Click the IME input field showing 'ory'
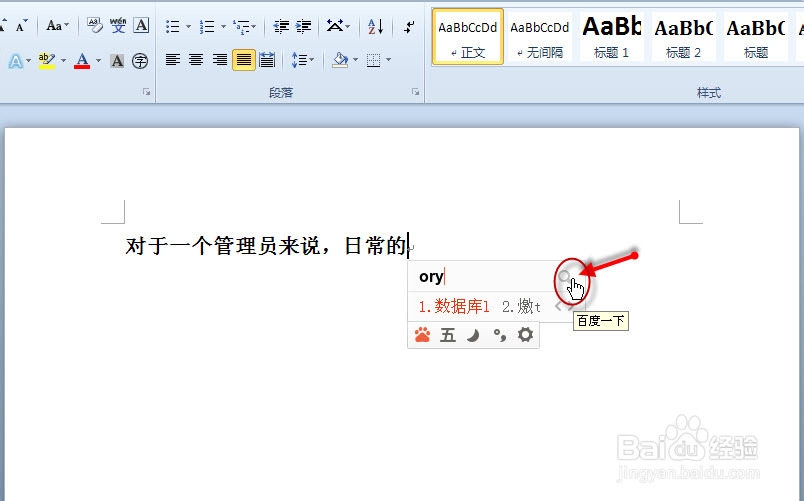 (482, 277)
